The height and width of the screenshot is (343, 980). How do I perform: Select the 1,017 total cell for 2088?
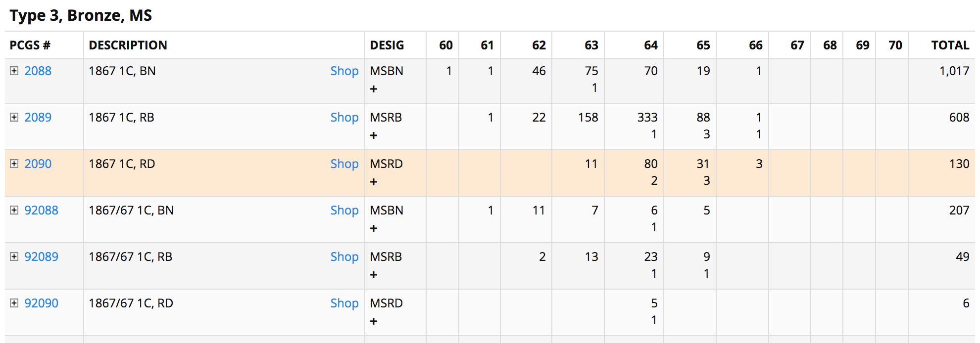(x=954, y=71)
